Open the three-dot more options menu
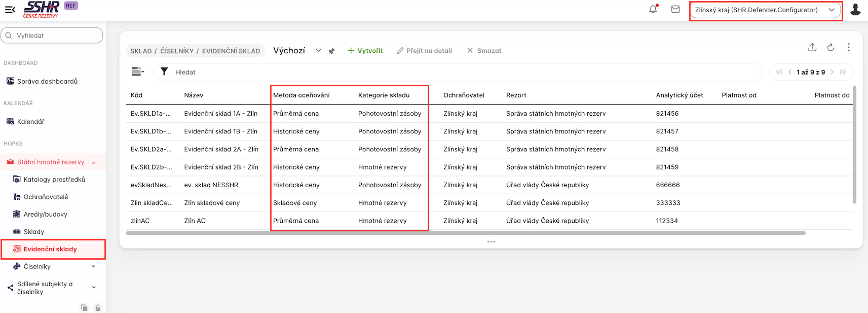 point(849,47)
